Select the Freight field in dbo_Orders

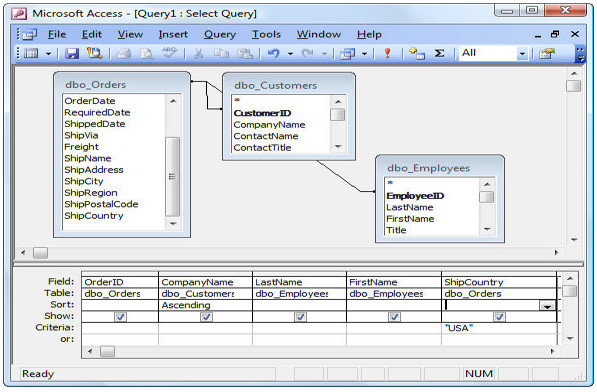coord(81,147)
